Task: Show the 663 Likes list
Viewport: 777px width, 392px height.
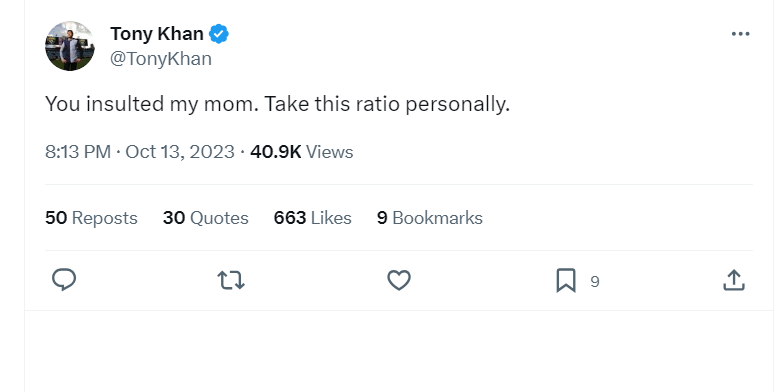Action: (313, 218)
